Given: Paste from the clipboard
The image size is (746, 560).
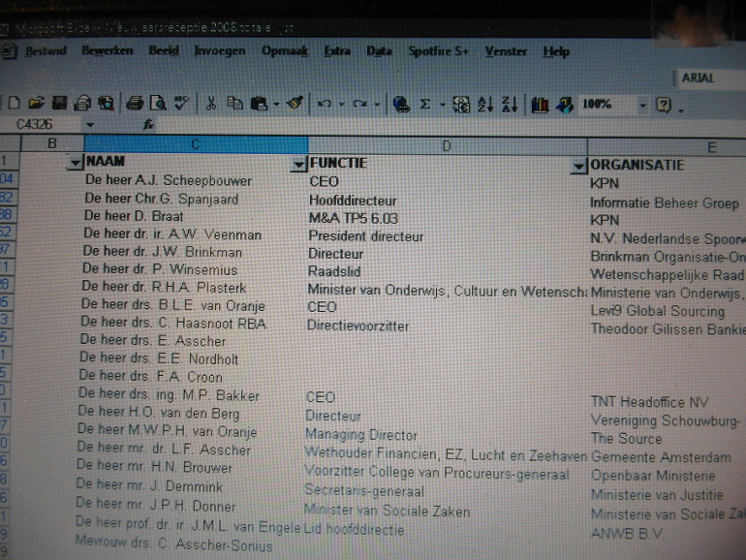Looking at the screenshot, I should (260, 104).
